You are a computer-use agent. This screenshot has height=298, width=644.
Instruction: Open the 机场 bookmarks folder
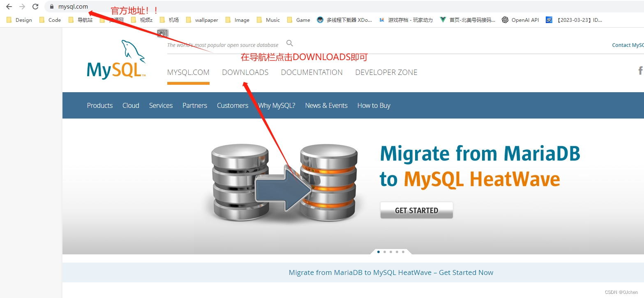(169, 20)
